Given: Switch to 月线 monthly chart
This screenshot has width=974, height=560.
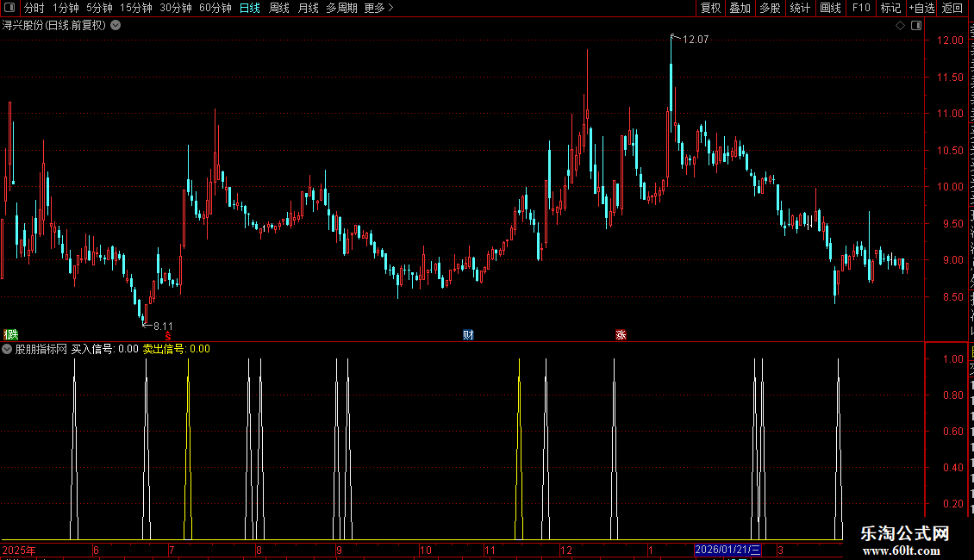Looking at the screenshot, I should click(308, 8).
